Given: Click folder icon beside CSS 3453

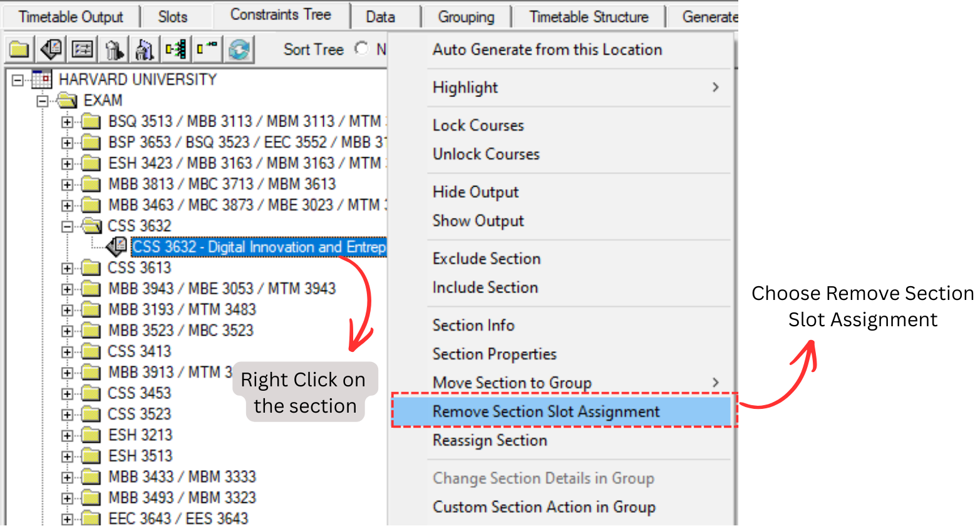Looking at the screenshot, I should pos(91,393).
